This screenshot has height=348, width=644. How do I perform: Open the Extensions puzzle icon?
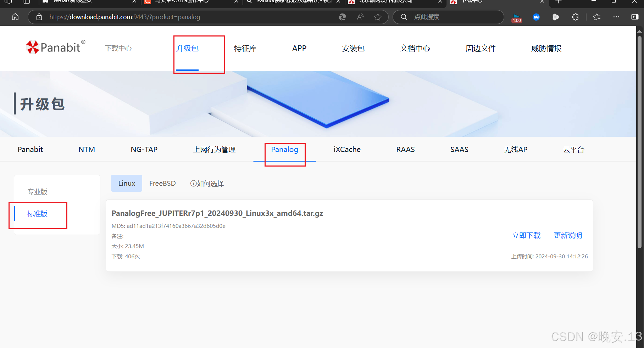[575, 17]
